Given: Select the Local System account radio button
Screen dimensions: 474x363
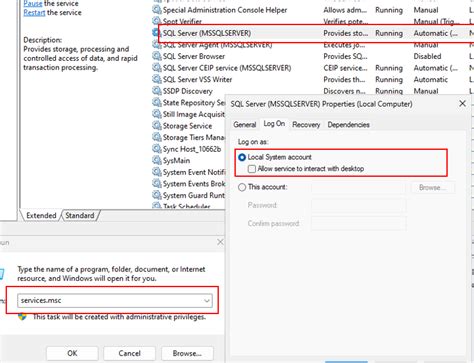Looking at the screenshot, I should [242, 157].
